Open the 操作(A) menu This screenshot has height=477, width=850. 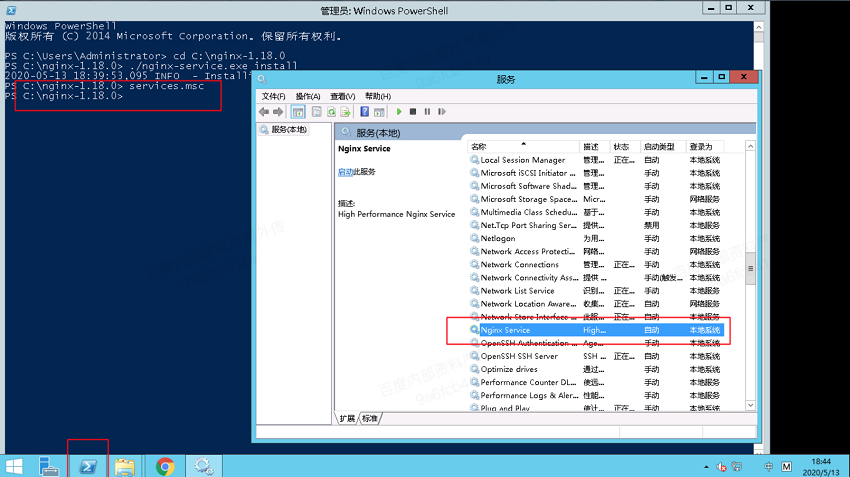coord(308,96)
